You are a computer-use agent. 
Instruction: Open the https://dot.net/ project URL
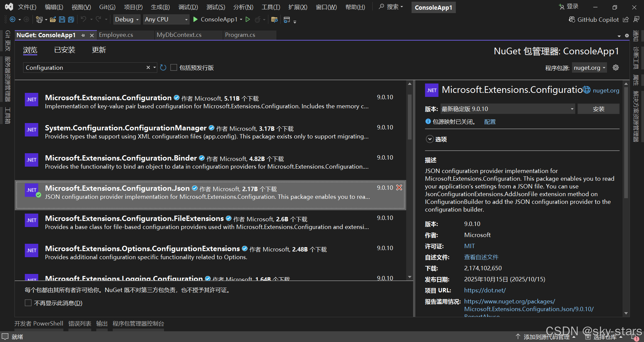(485, 290)
